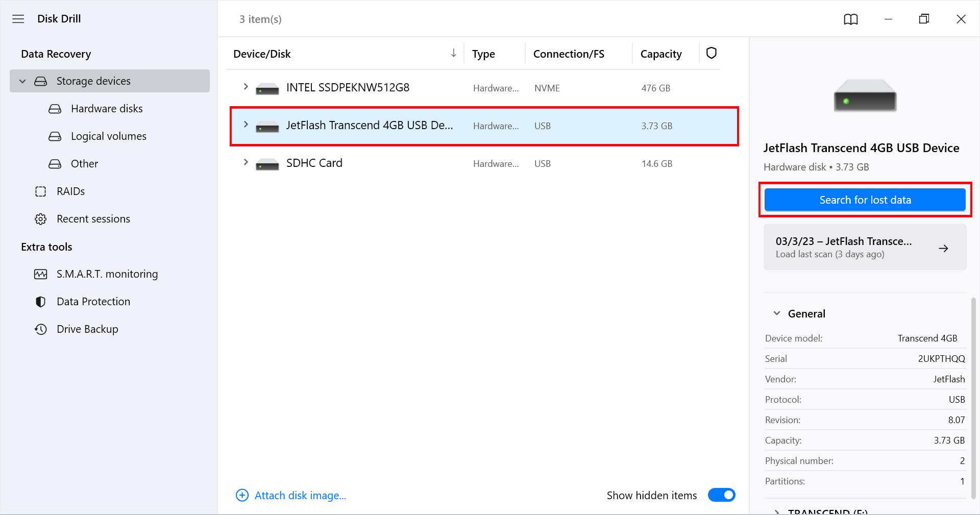
Task: Click the Drive Backup clock icon
Action: (41, 329)
